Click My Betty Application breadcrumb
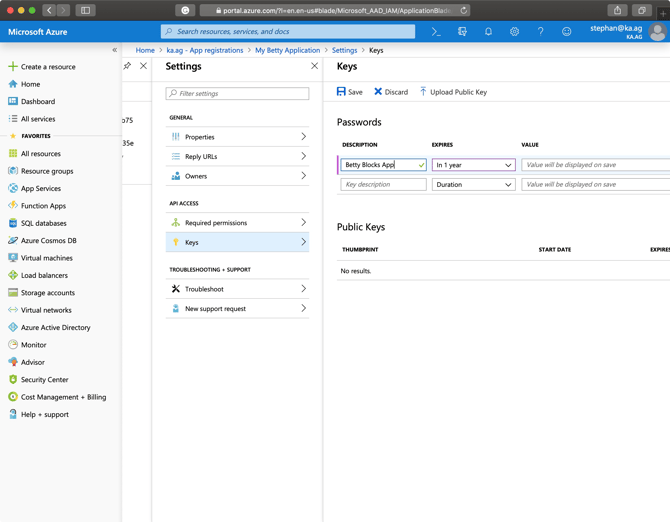Viewport: 670px width, 522px height. coord(288,50)
